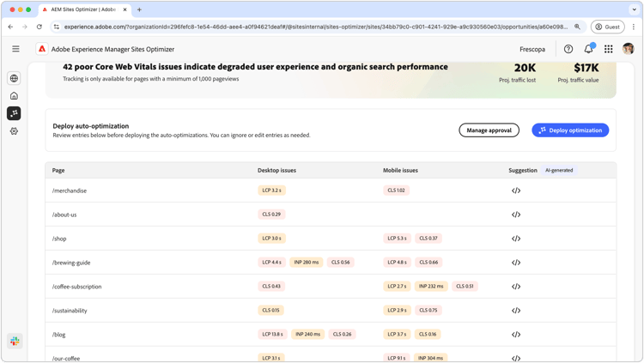Click the /coffee-subscription page name
Image resolution: width=644 pixels, height=363 pixels.
tap(76, 287)
